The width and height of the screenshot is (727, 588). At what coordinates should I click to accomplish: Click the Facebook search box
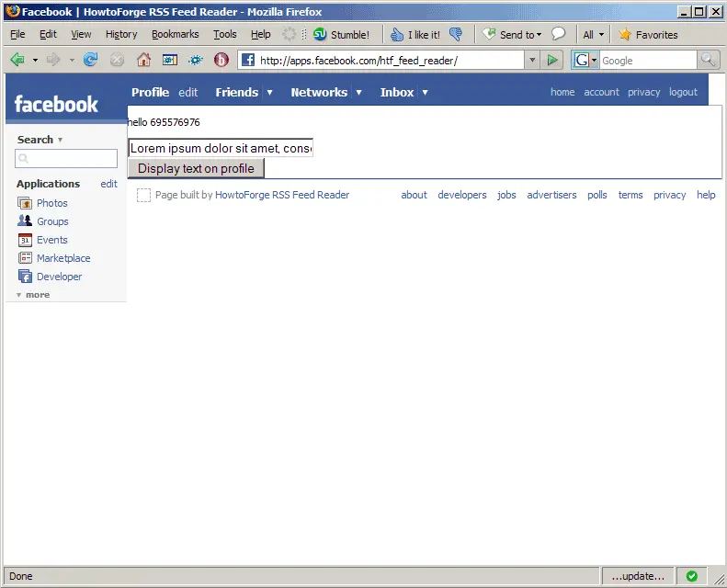66,159
